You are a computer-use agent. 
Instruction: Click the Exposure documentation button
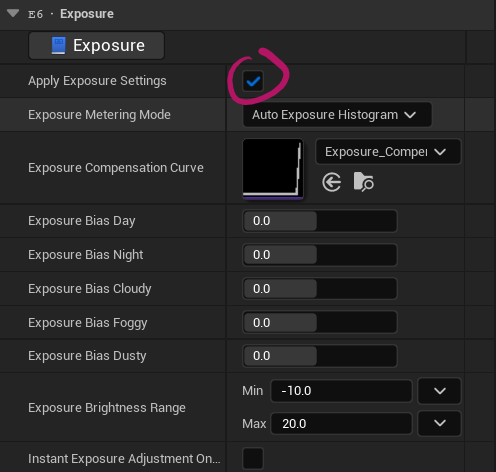[96, 45]
